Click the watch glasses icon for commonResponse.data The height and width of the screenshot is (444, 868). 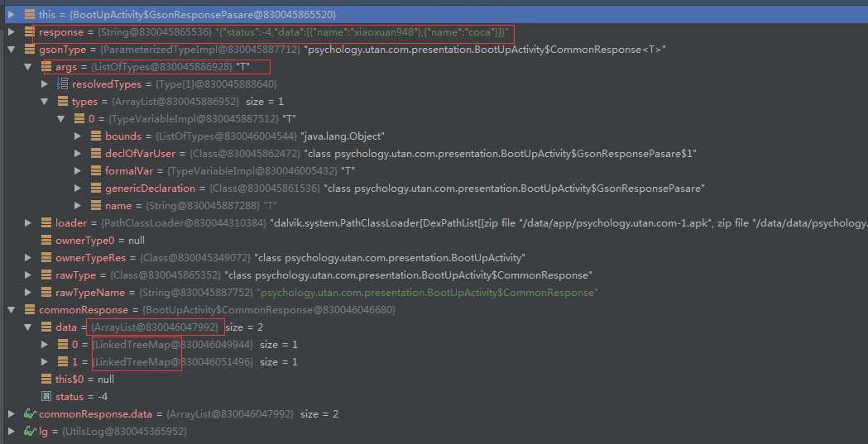click(x=30, y=414)
